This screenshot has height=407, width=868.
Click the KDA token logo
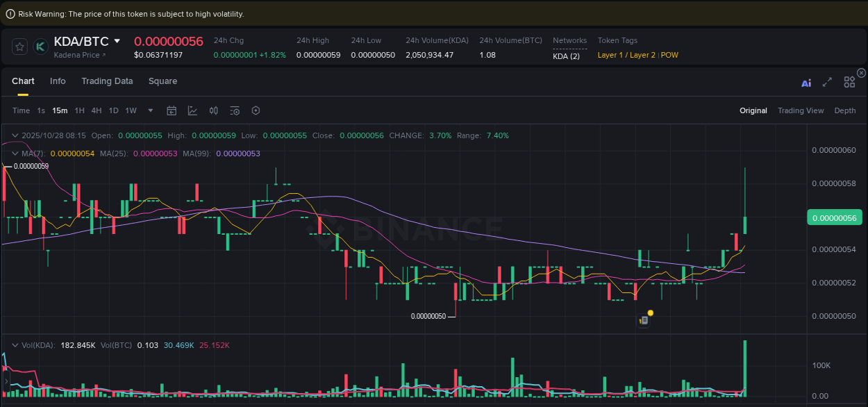pyautogui.click(x=40, y=47)
